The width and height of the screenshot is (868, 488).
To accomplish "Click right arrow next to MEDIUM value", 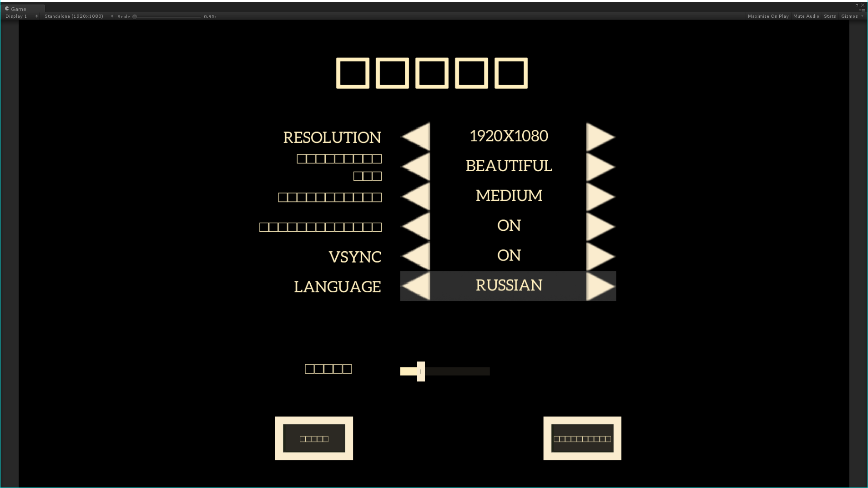I will (x=600, y=197).
